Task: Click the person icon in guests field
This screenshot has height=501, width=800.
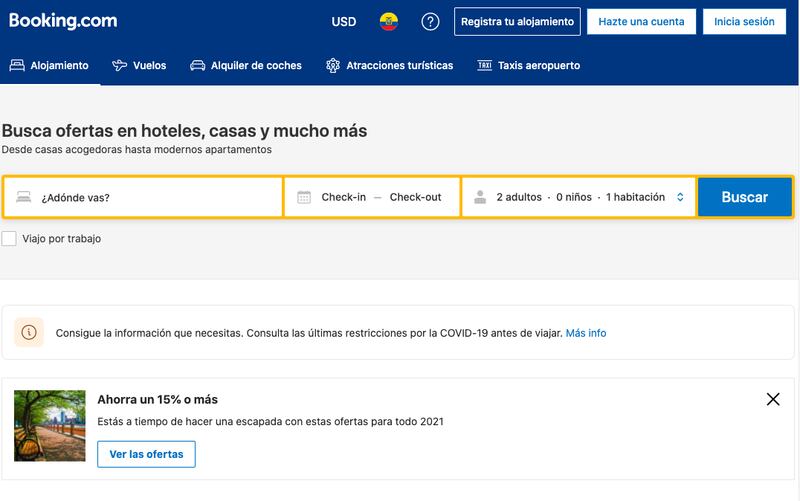Action: [480, 197]
